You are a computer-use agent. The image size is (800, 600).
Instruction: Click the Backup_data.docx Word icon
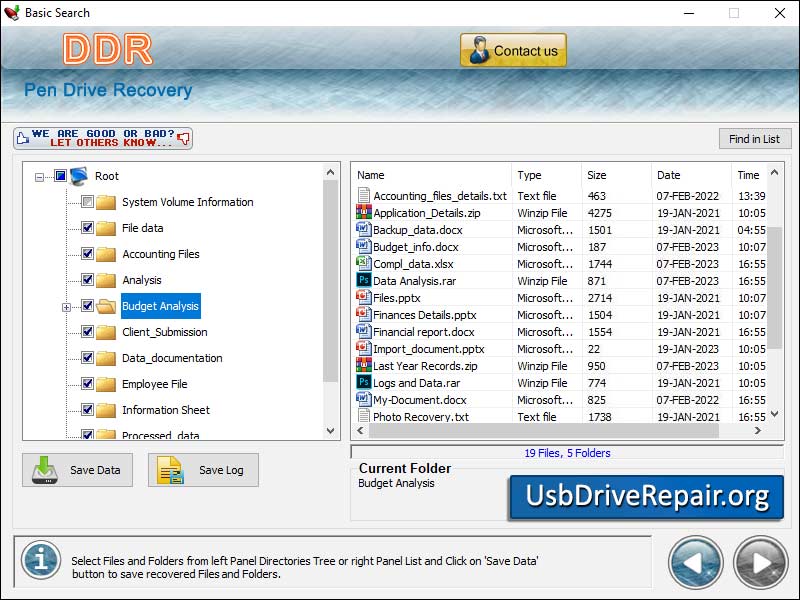click(363, 229)
